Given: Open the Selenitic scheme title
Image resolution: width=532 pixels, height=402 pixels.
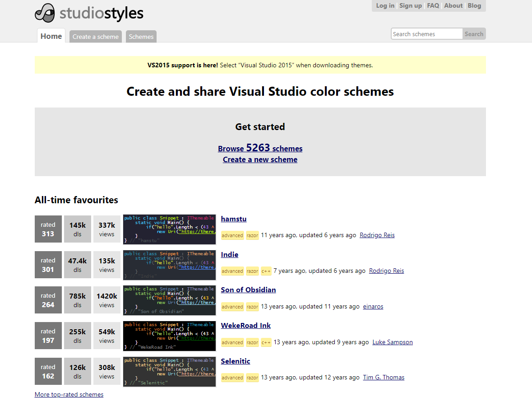Looking at the screenshot, I should pyautogui.click(x=236, y=361).
